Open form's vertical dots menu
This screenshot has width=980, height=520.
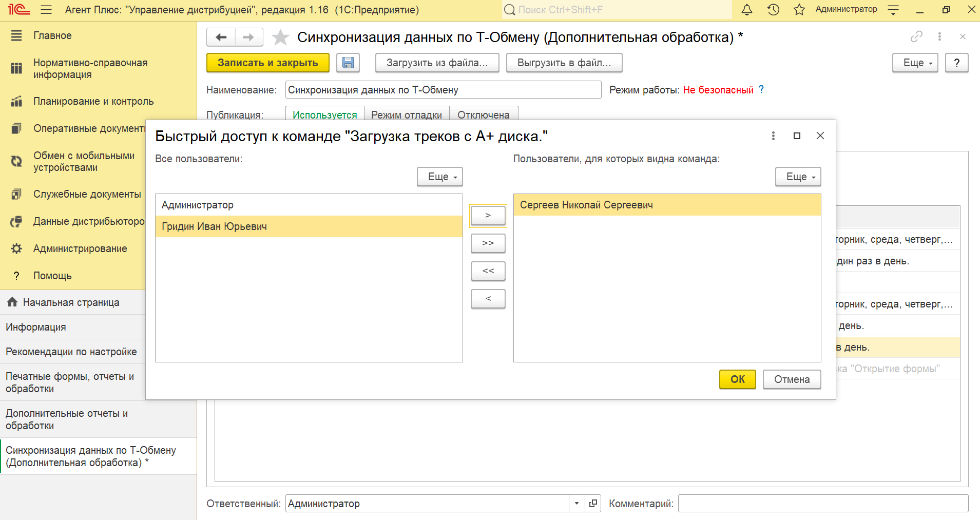939,36
